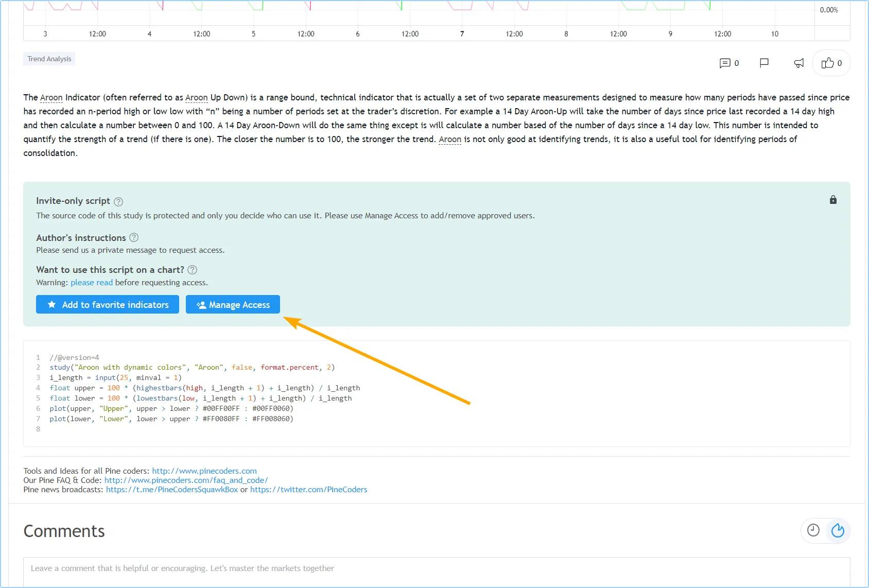
Task: Visit the www.pinecoders.com link
Action: [x=204, y=471]
